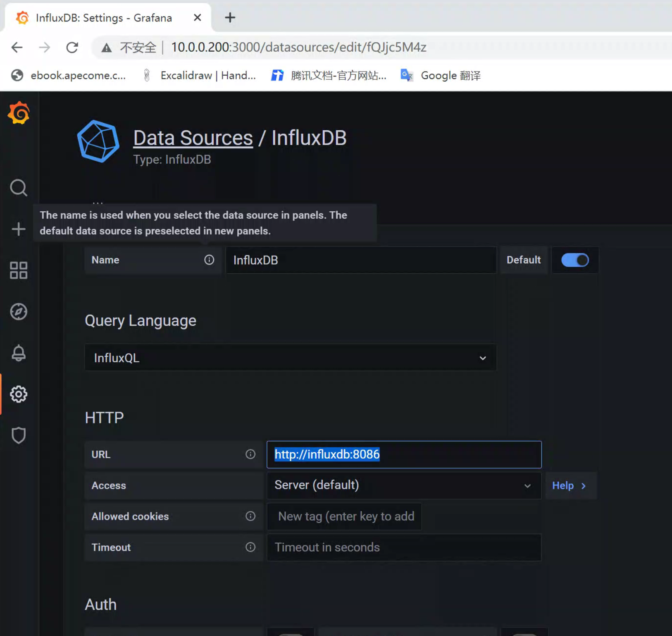Open the Configuration gear icon
Image resolution: width=672 pixels, height=636 pixels.
pos(19,395)
